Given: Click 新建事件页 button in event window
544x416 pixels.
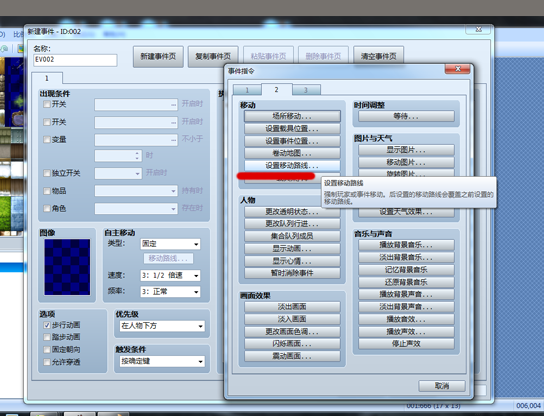Looking at the screenshot, I should [x=158, y=56].
